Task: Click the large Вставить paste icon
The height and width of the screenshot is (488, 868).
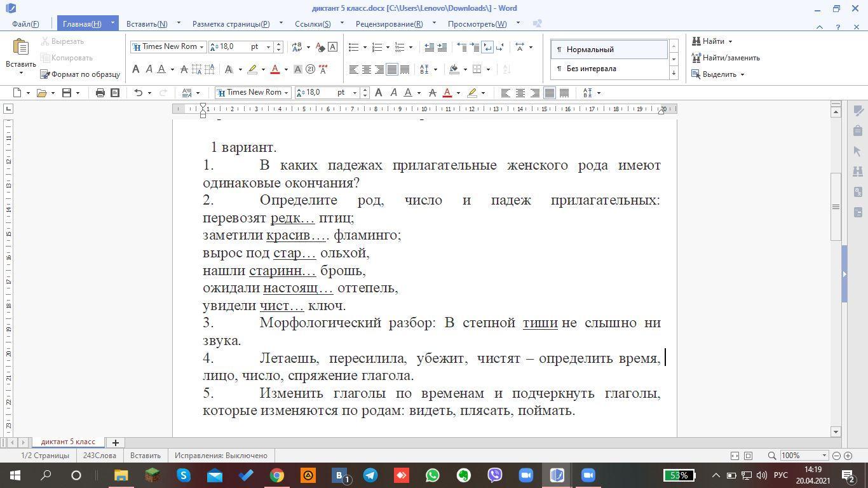Action: point(20,50)
